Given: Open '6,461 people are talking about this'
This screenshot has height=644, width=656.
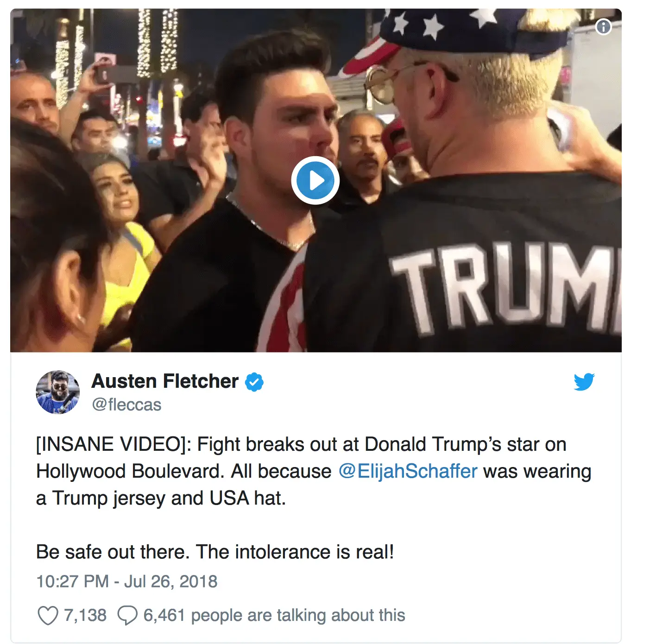Looking at the screenshot, I should point(274,615).
